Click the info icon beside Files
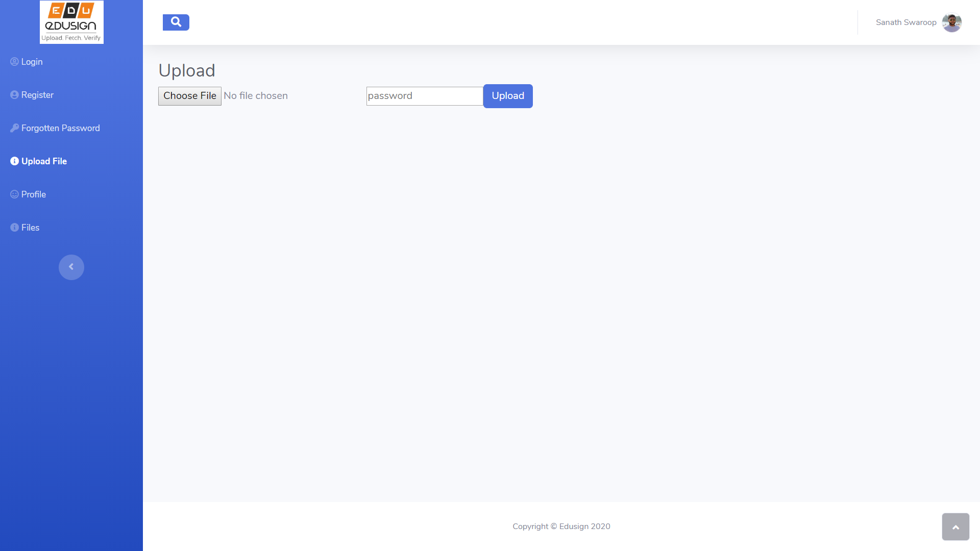 pos(14,228)
